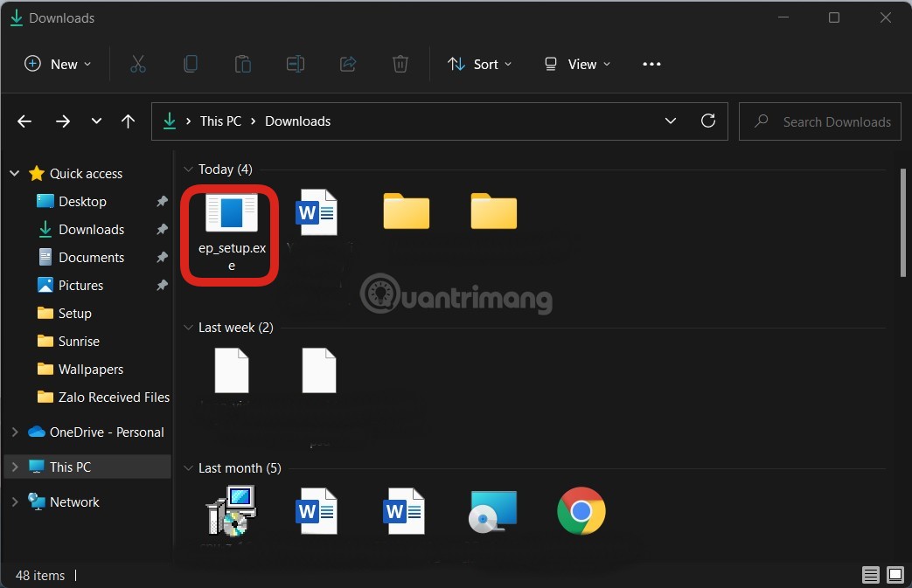
Task: Switch to details view in status bar
Action: (x=871, y=575)
